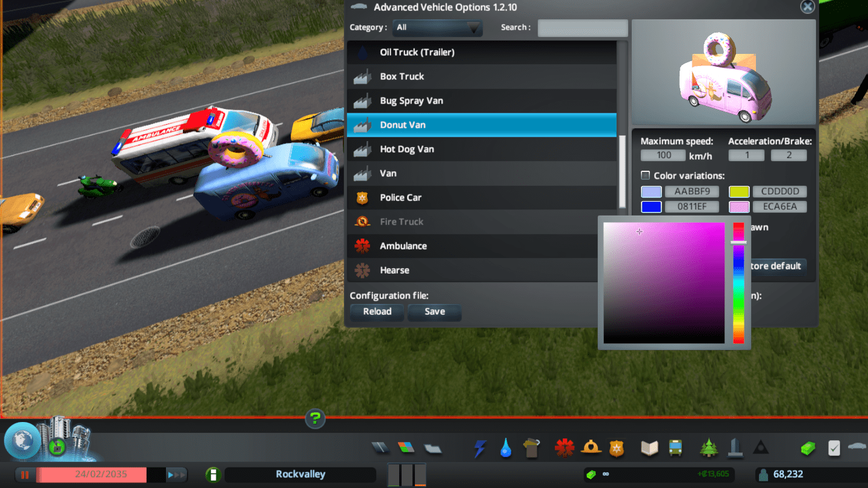
Task: Pause the game simulation
Action: [x=24, y=475]
